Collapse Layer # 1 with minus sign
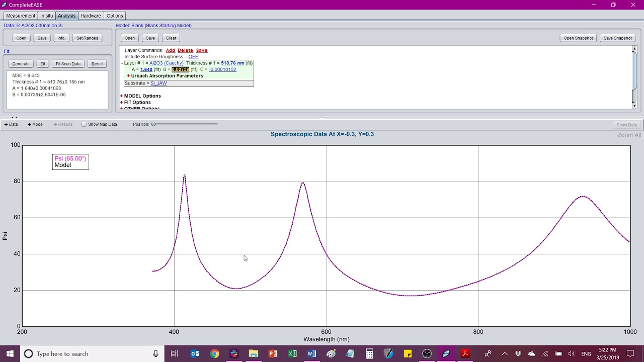The image size is (644, 362). pos(122,63)
